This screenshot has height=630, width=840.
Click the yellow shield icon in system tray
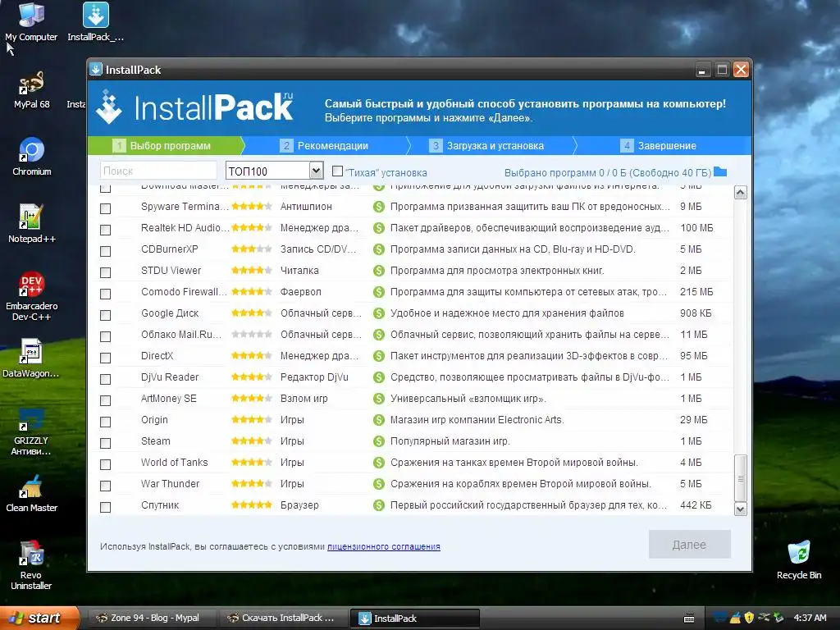coord(749,618)
